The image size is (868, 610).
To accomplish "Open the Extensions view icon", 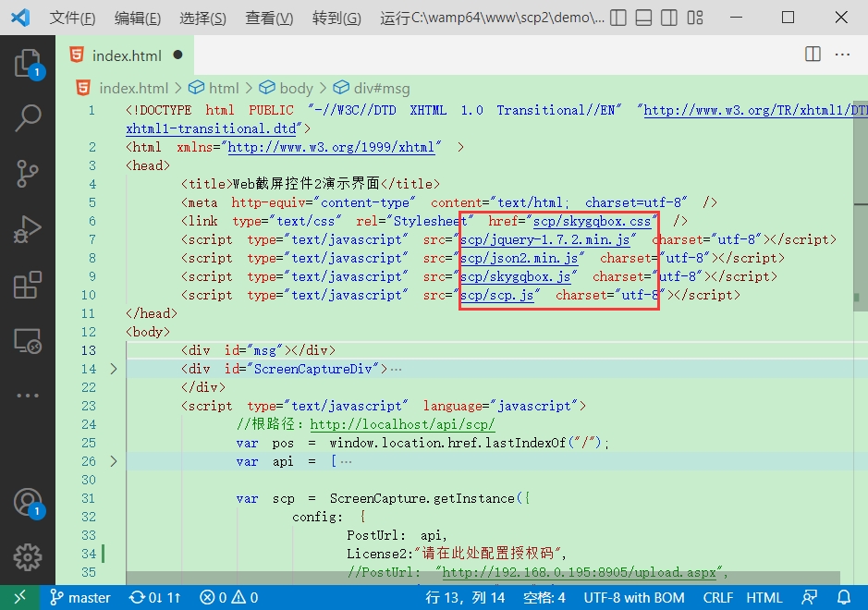I will point(28,285).
